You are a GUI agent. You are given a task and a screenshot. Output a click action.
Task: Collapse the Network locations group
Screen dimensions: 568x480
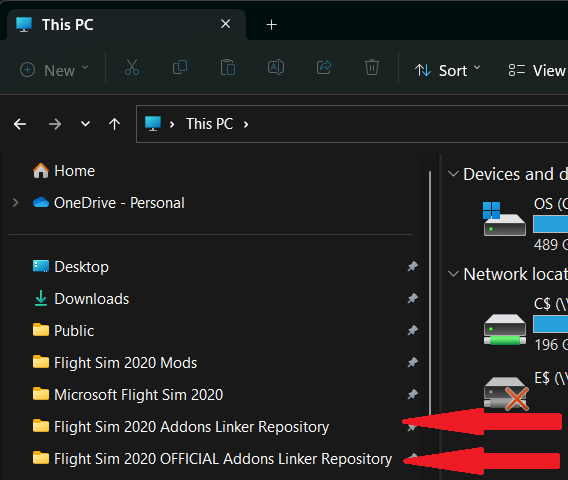point(453,274)
